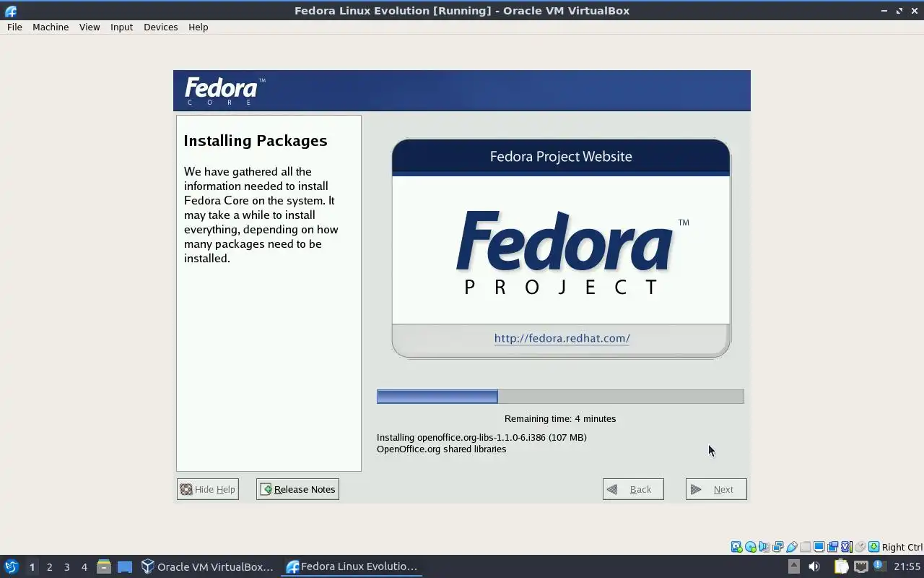Click the "Remaining time: 4 minutes" text
924x578 pixels.
click(x=560, y=418)
